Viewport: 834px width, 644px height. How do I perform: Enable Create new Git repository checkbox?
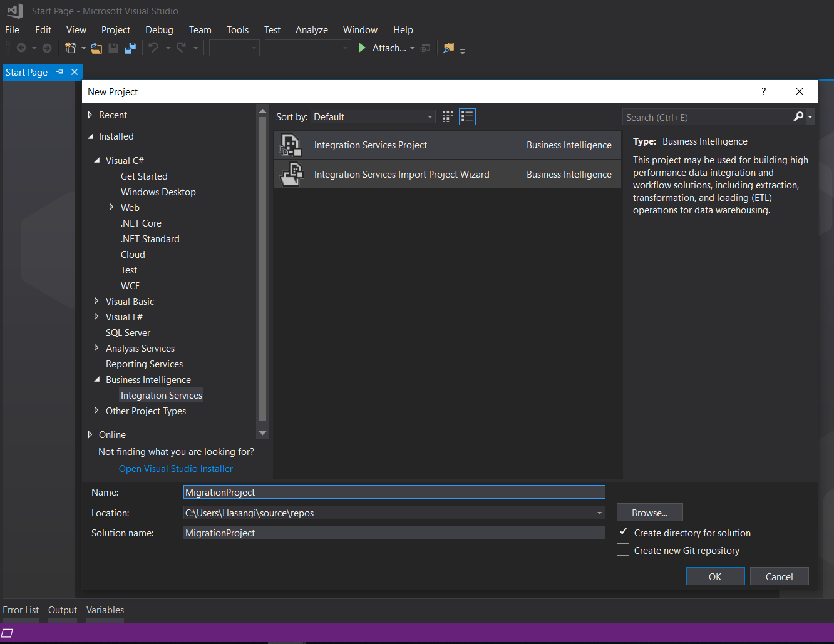(623, 549)
